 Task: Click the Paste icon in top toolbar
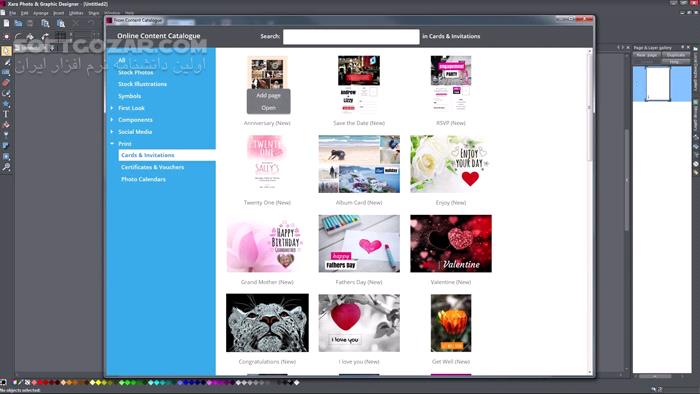tap(61, 23)
